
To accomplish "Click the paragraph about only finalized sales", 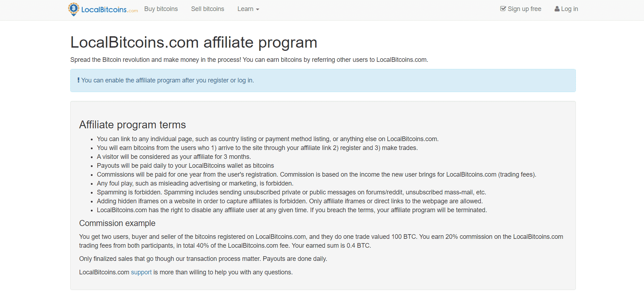I will coord(203,259).
